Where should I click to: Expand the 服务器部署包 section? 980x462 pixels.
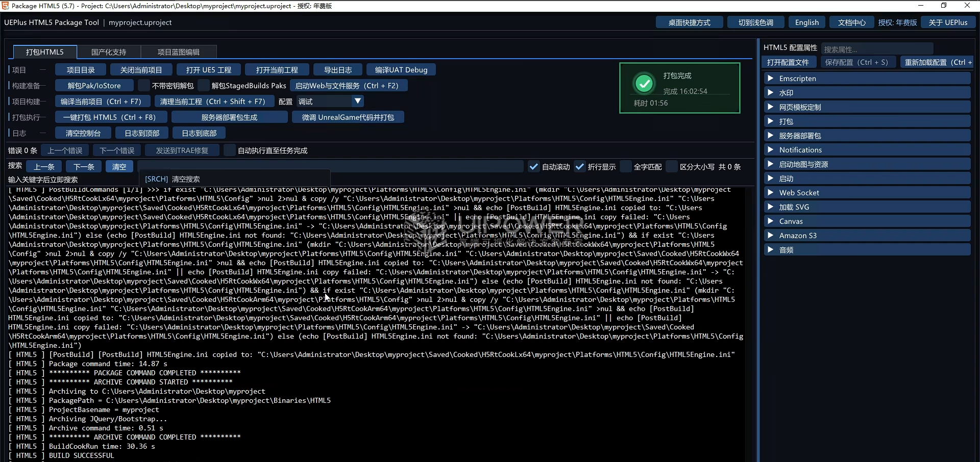867,136
